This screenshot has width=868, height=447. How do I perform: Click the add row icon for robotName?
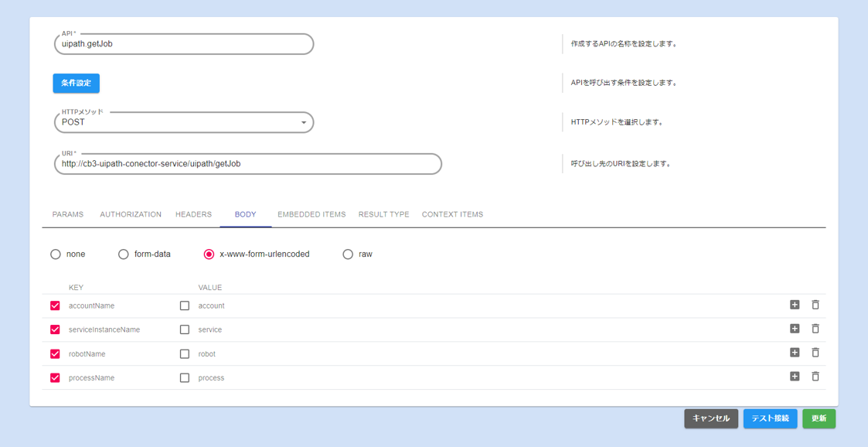pyautogui.click(x=795, y=353)
